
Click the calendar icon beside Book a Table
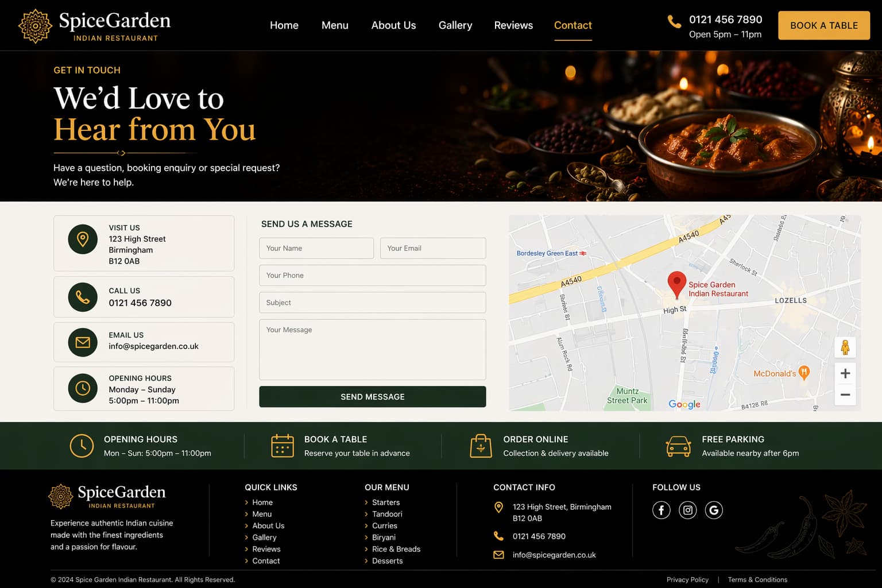tap(282, 446)
